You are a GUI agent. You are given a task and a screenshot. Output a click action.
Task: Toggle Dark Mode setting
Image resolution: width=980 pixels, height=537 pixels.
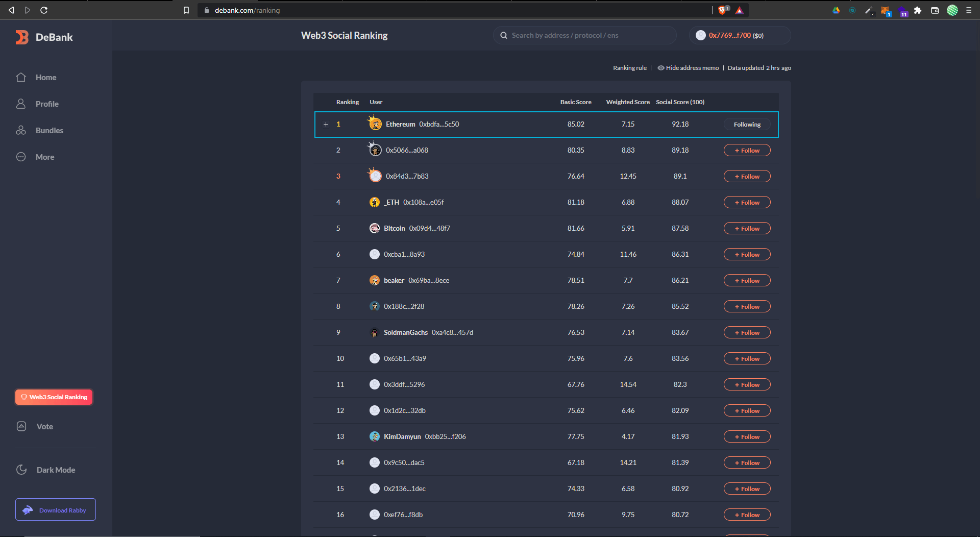pos(55,470)
